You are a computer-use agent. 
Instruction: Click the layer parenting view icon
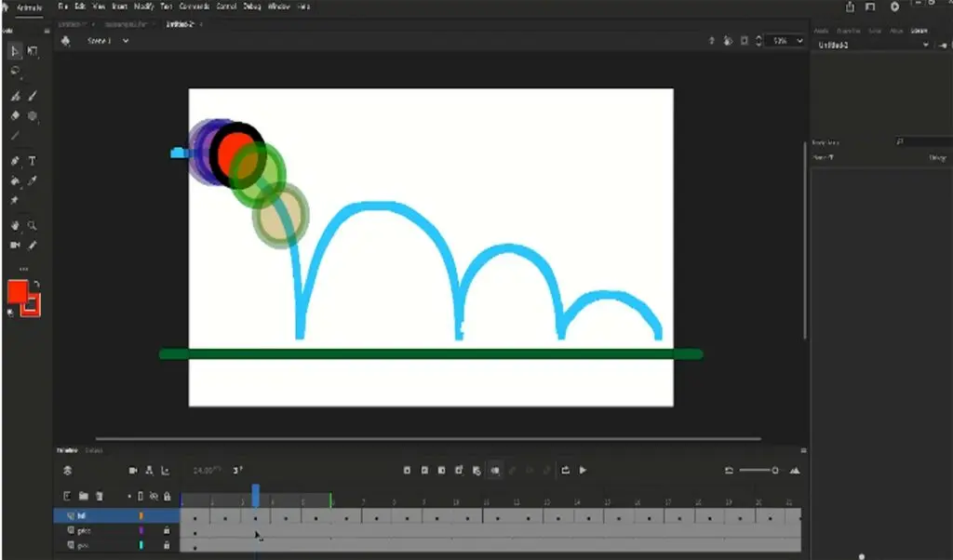[x=149, y=471]
